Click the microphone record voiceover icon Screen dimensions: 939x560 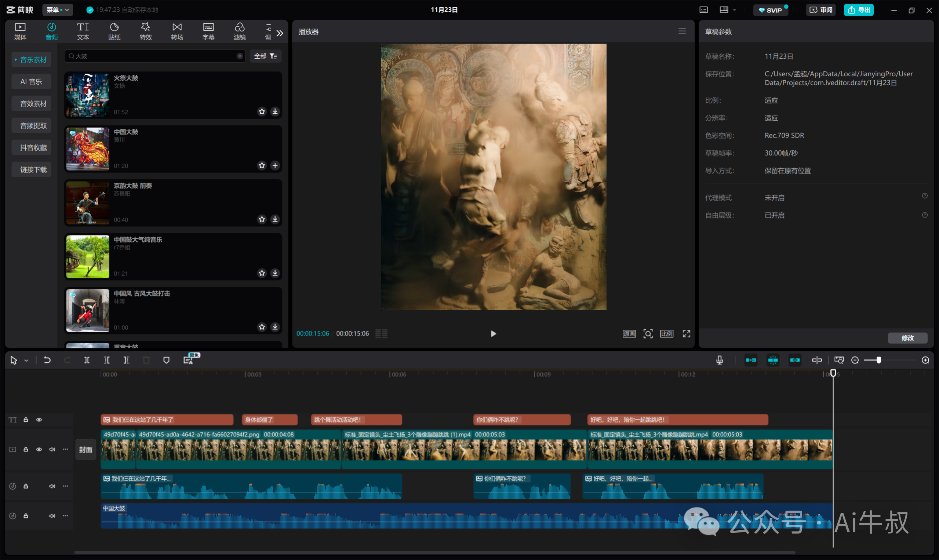tap(719, 360)
